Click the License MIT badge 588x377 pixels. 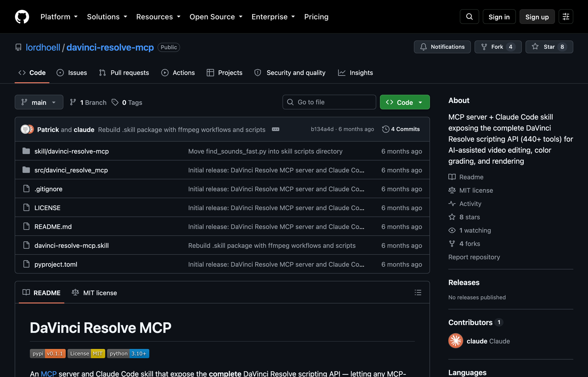[x=86, y=353]
